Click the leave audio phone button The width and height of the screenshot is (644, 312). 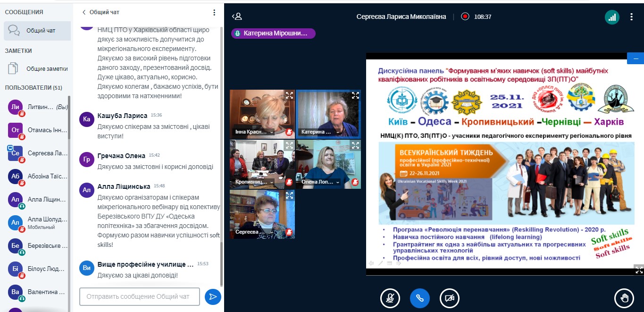click(x=419, y=298)
